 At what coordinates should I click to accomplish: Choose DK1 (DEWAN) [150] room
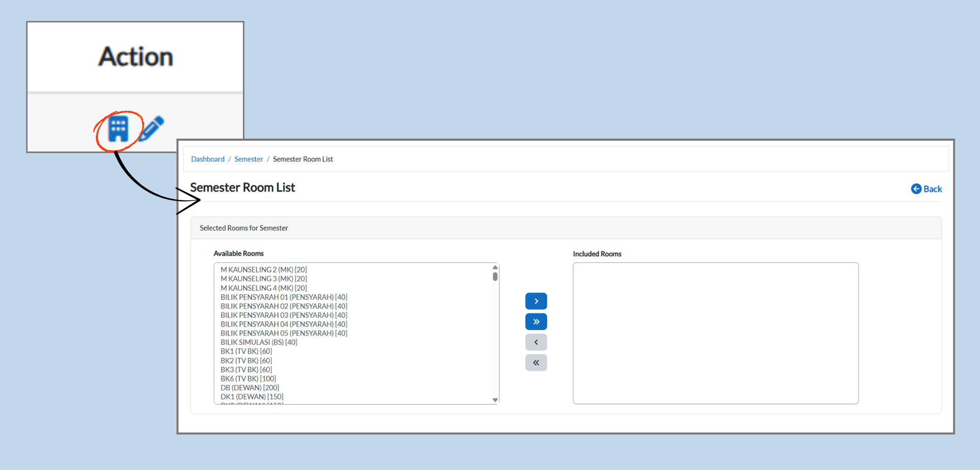coord(252,397)
